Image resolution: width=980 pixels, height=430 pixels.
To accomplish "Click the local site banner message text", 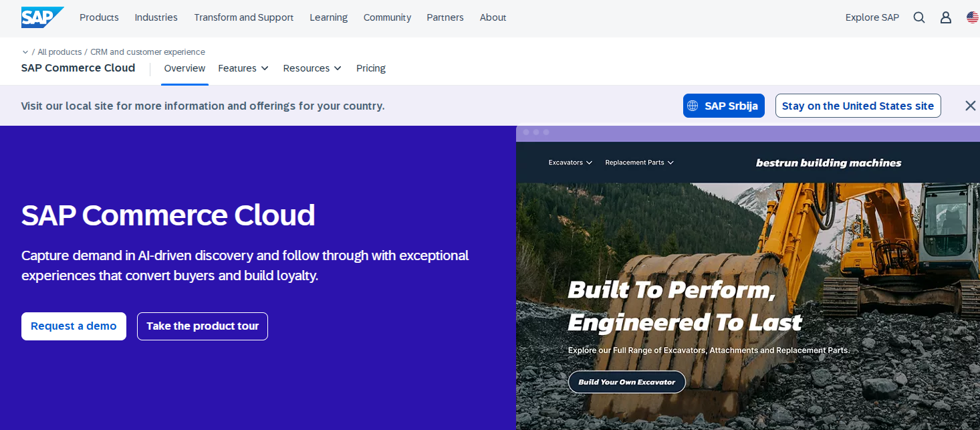I will click(203, 106).
